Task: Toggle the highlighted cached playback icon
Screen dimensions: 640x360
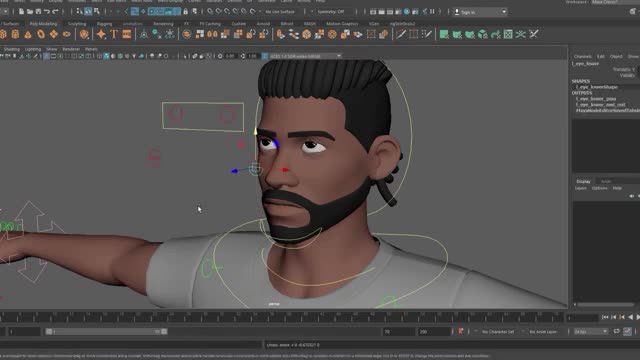Action: 628,331
